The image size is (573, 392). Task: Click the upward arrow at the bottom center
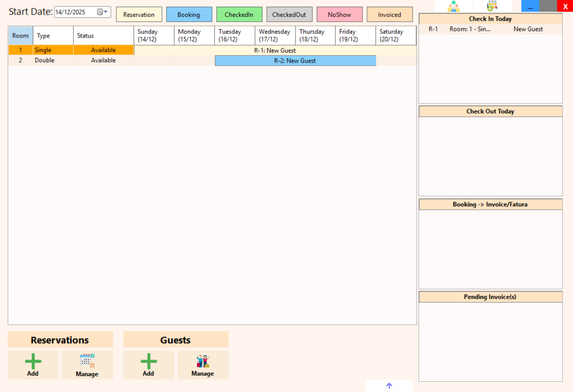coord(389,385)
